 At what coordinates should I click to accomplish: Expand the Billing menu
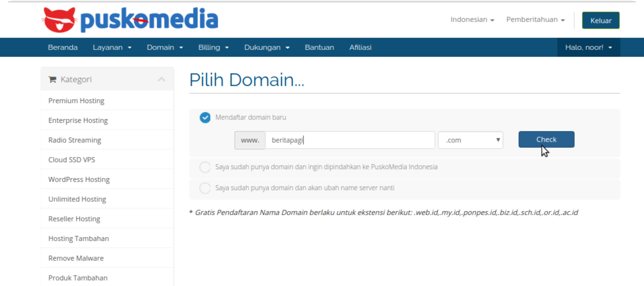(213, 47)
